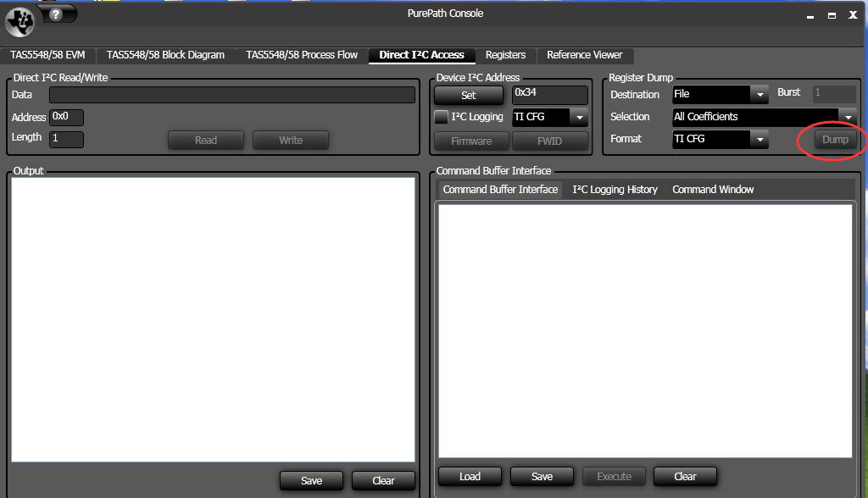
Task: Open TAS5548/58 Block Diagram tab
Action: pos(165,55)
